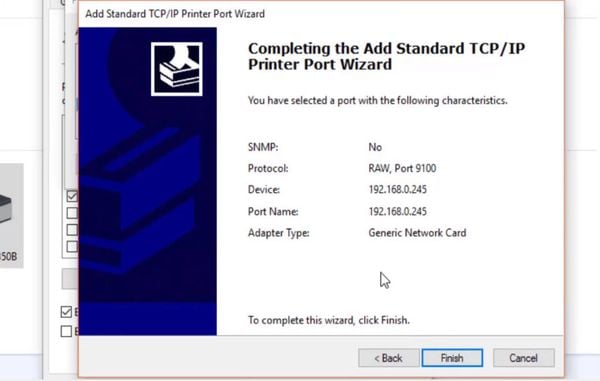600x381 pixels.
Task: Enable the bottom-most unchecked checkbox behind wizard
Action: click(66, 331)
